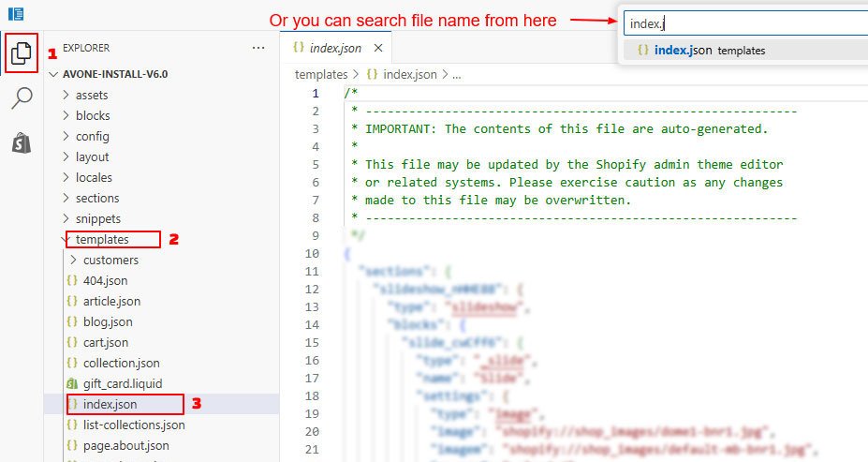Screen dimensions: 868x462
Task: Click the VS Code logo icon
Action: [x=16, y=14]
